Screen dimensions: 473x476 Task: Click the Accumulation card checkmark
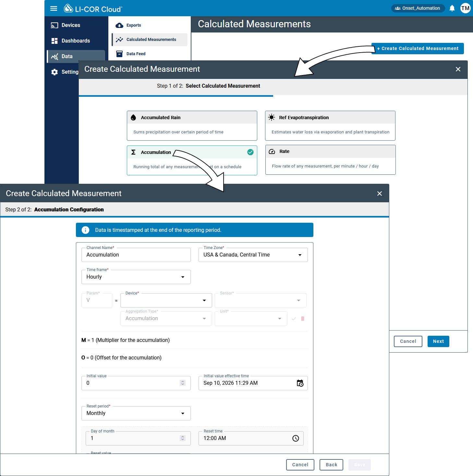250,152
